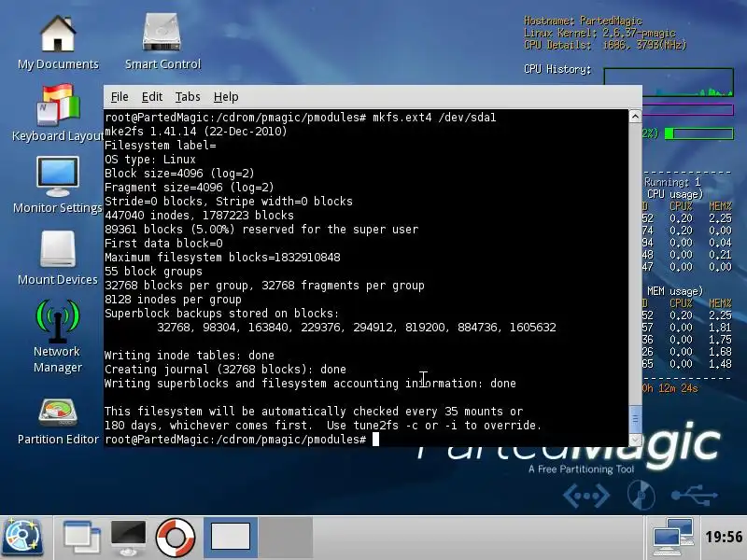Click the uptime '0h 12m 24s' text

click(669, 388)
